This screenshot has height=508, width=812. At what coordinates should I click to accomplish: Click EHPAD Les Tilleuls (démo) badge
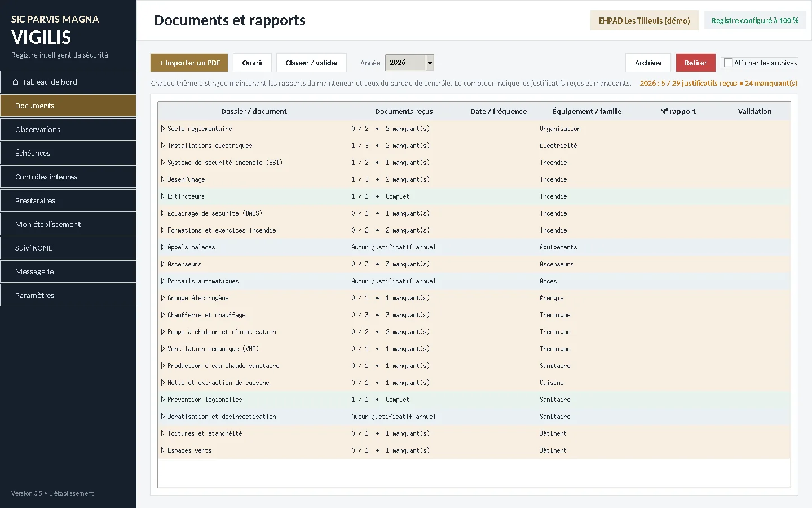[644, 20]
